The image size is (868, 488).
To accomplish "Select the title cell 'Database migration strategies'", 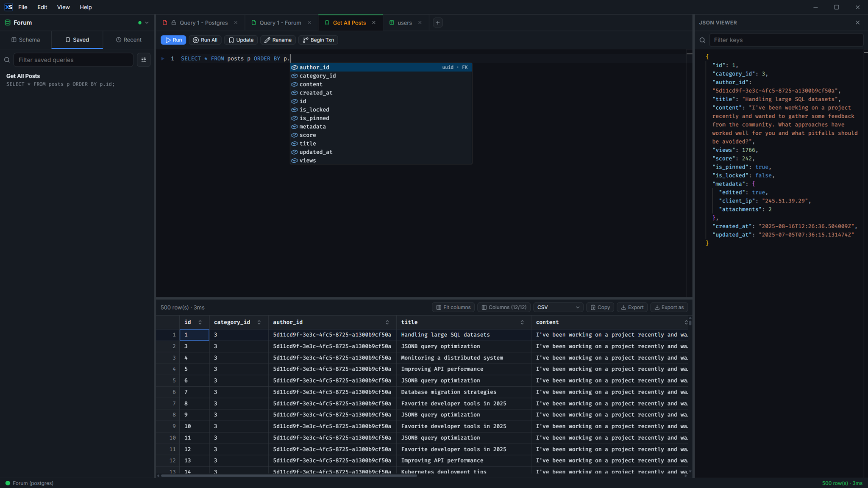I will [x=464, y=392].
